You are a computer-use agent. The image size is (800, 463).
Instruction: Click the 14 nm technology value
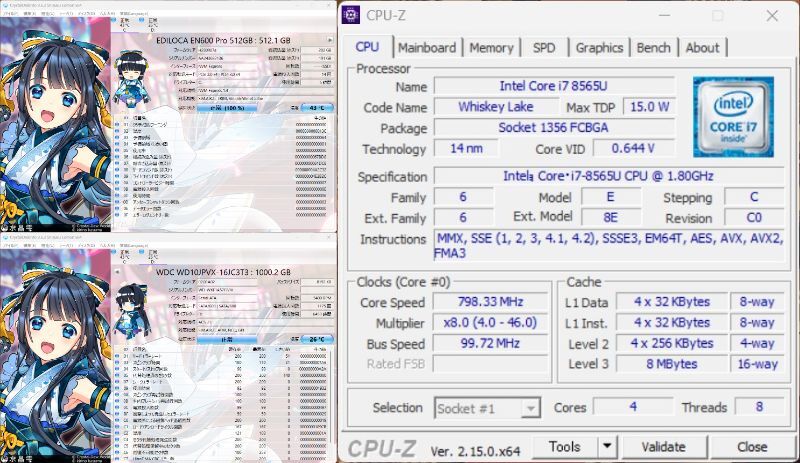466,149
